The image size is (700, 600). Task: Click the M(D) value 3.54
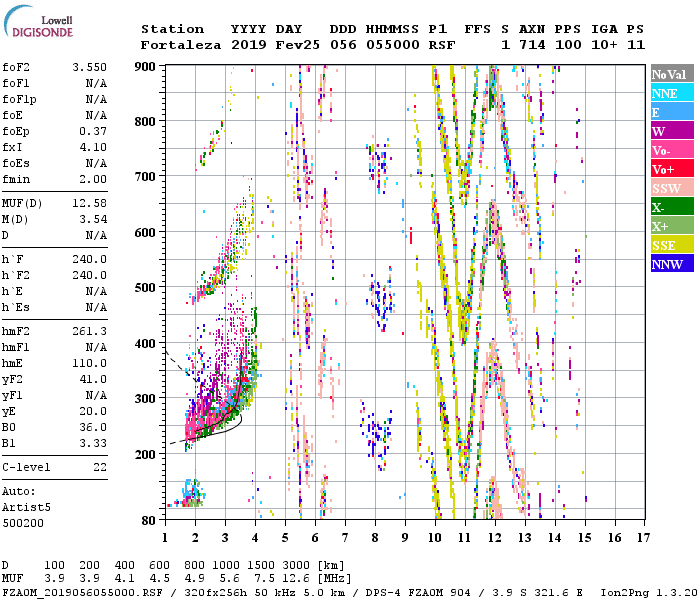93,219
